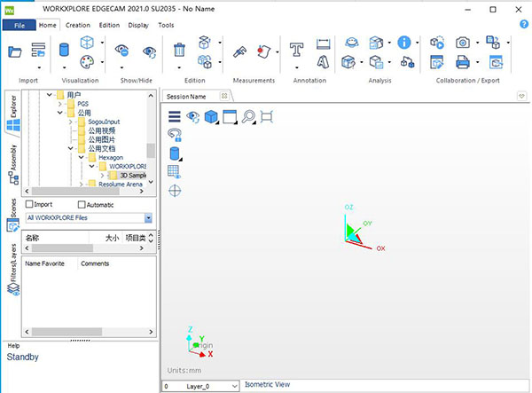This screenshot has height=393, width=532.
Task: Click the grid display icon in viewport
Action: pos(174,171)
